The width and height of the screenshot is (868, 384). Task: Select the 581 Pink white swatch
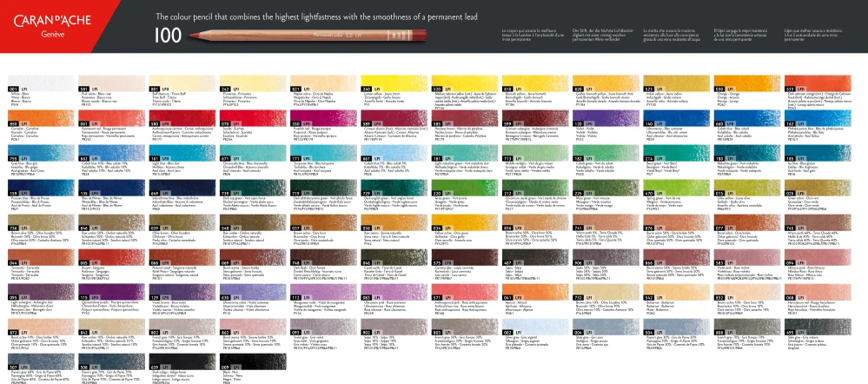pyautogui.click(x=112, y=83)
